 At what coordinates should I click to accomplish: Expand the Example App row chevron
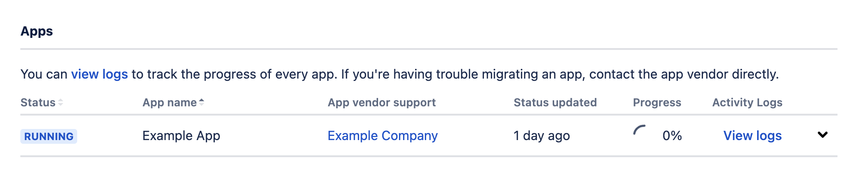click(x=822, y=135)
